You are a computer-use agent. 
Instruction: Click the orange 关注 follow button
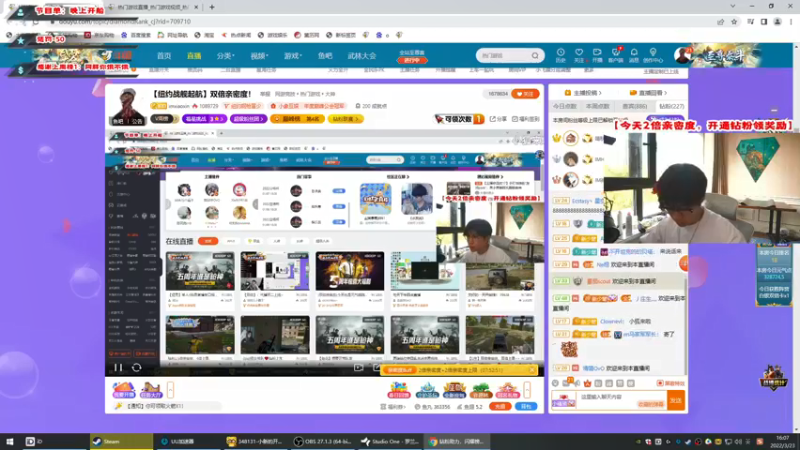coord(525,94)
